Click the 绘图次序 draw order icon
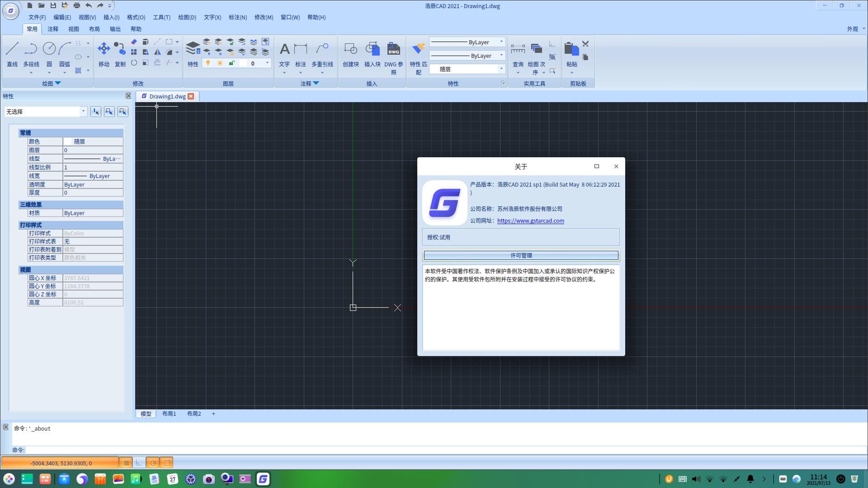The width and height of the screenshot is (868, 488). click(x=537, y=58)
